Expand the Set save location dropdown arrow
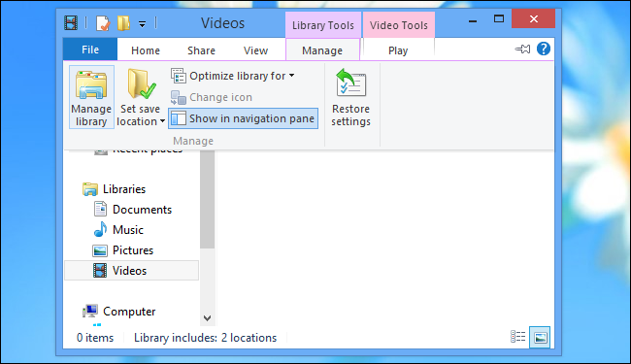631x364 pixels. click(162, 121)
